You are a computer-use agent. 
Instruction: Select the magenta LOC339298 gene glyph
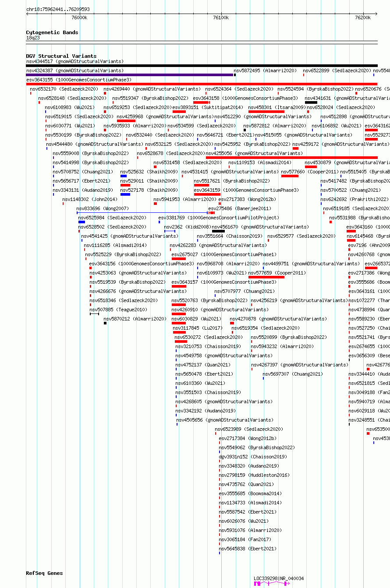[x=272, y=584]
